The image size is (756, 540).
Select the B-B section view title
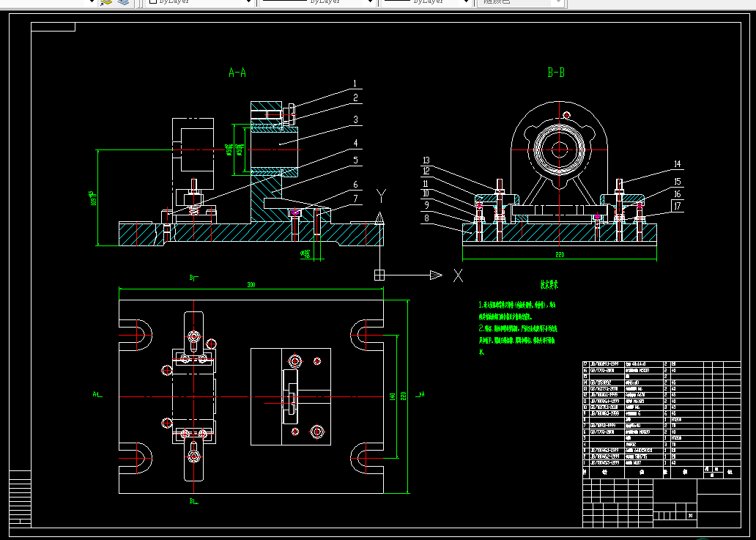[556, 73]
